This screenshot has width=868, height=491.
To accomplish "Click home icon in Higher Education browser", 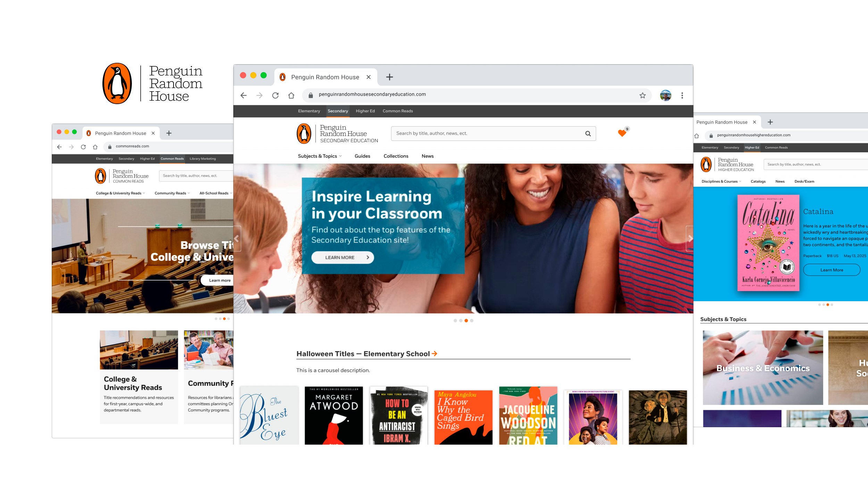I will click(696, 136).
